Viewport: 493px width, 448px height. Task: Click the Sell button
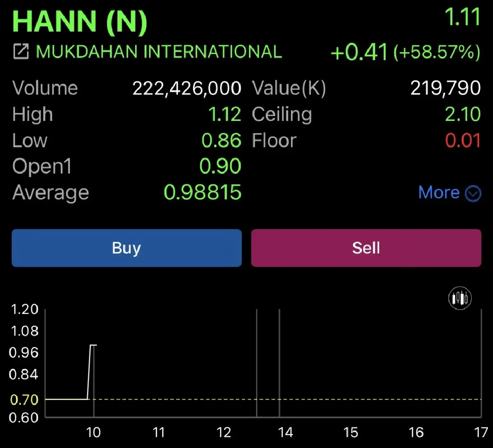(x=365, y=248)
